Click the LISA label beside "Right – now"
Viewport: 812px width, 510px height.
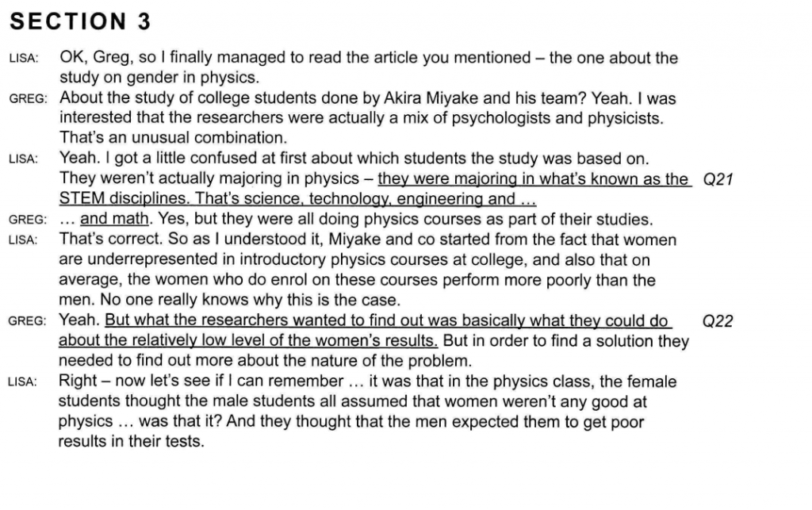(24, 382)
